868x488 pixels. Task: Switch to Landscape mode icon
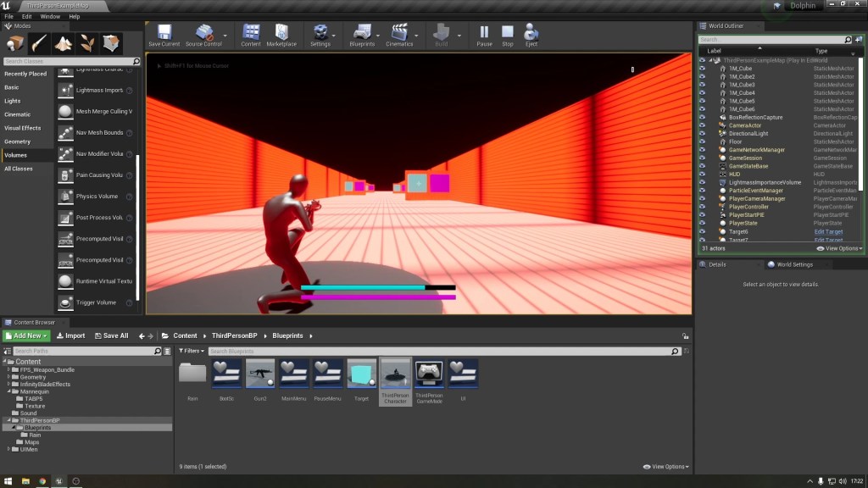pyautogui.click(x=63, y=43)
